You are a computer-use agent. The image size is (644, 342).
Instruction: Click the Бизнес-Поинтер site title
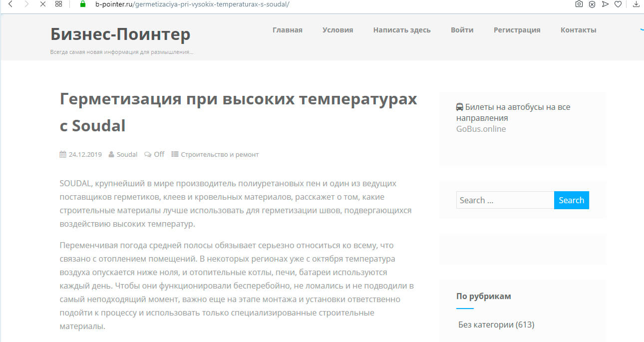[x=120, y=34]
